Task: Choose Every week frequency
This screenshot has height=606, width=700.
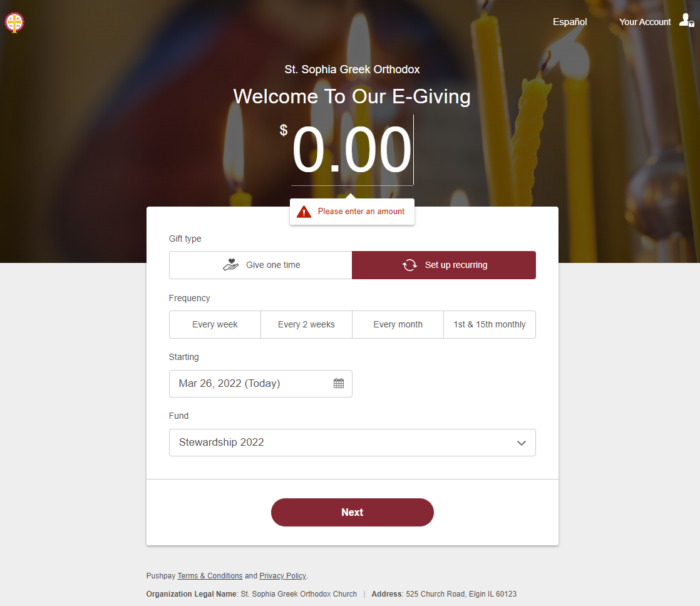Action: (x=215, y=324)
